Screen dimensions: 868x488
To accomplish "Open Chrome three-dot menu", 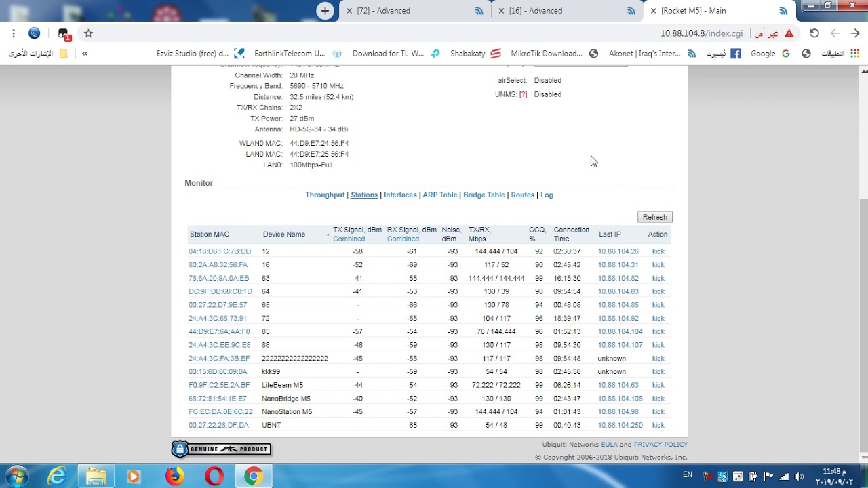I will point(14,33).
